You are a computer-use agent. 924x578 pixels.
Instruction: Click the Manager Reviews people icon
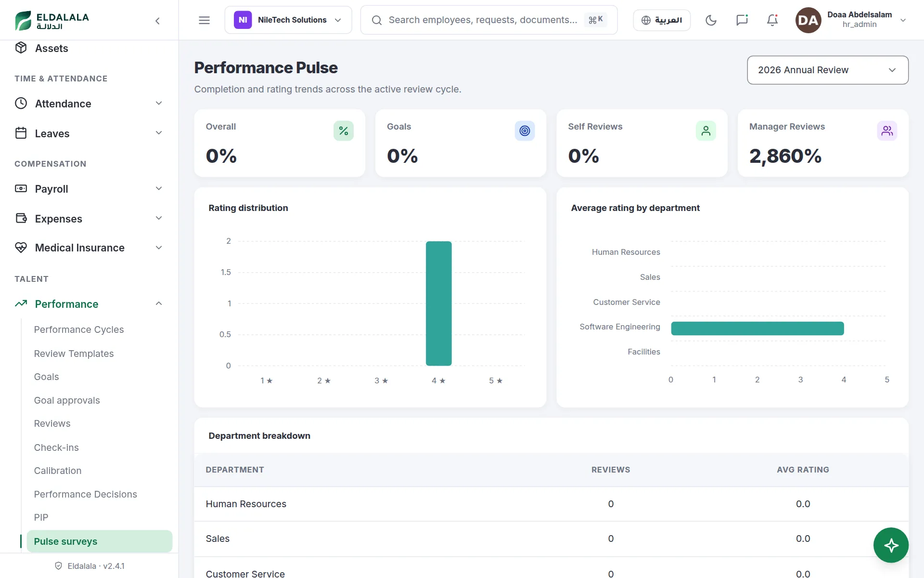(x=887, y=131)
